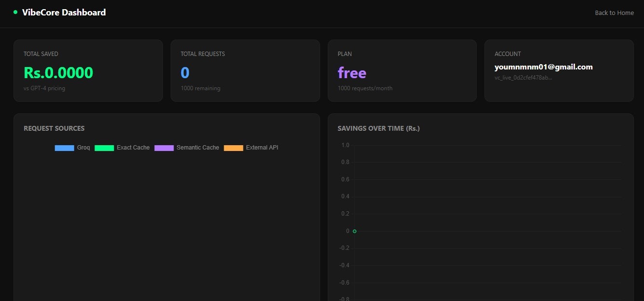Click the purple free plan value

tap(352, 73)
